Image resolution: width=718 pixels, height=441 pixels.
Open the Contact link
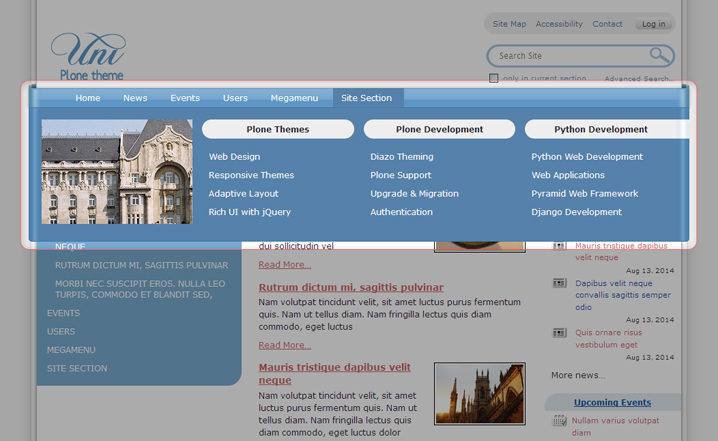click(607, 24)
